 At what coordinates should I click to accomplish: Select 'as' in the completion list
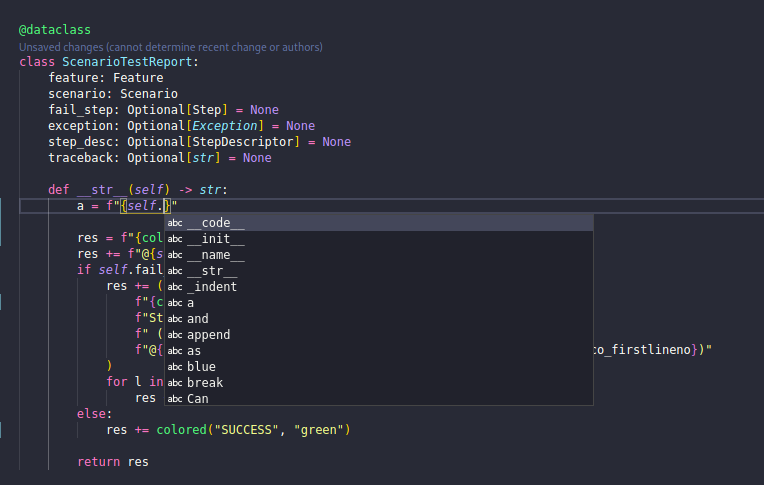(x=379, y=351)
